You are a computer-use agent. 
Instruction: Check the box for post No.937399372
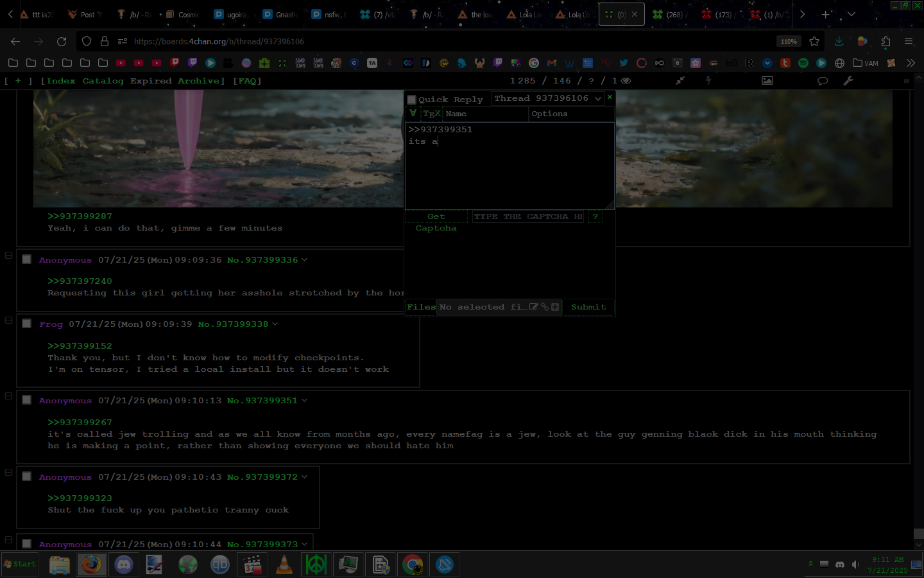pyautogui.click(x=27, y=477)
